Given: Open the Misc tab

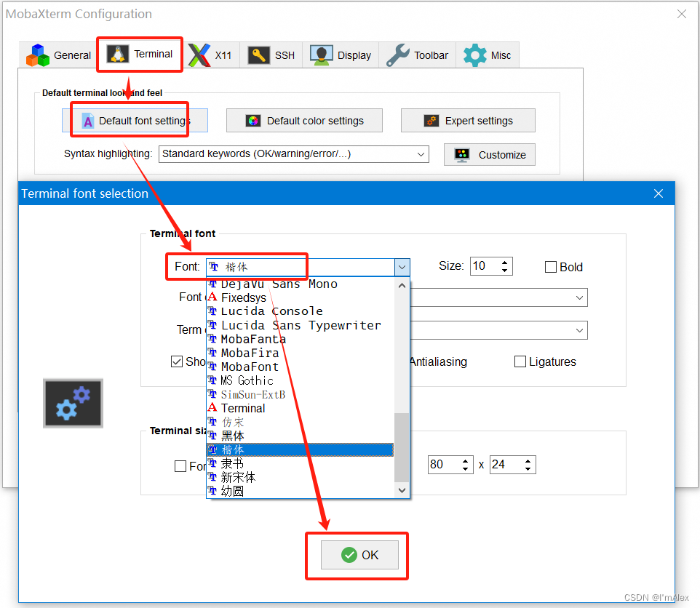Looking at the screenshot, I should click(x=488, y=55).
